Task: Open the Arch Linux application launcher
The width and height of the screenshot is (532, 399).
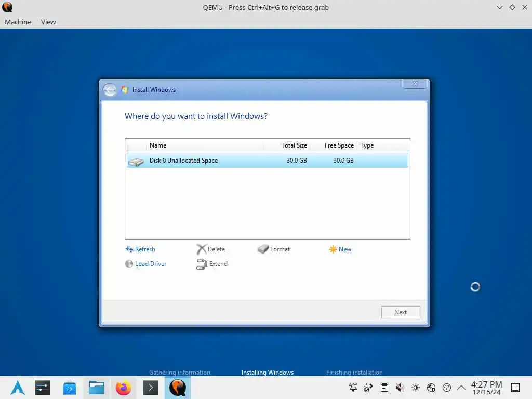Action: pos(18,388)
